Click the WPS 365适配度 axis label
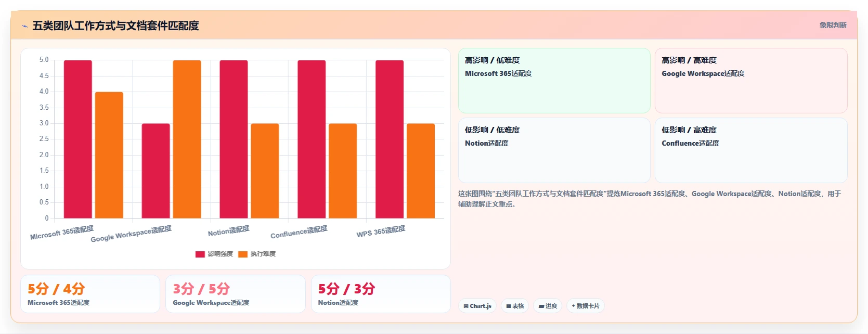The width and height of the screenshot is (868, 334). click(x=381, y=232)
